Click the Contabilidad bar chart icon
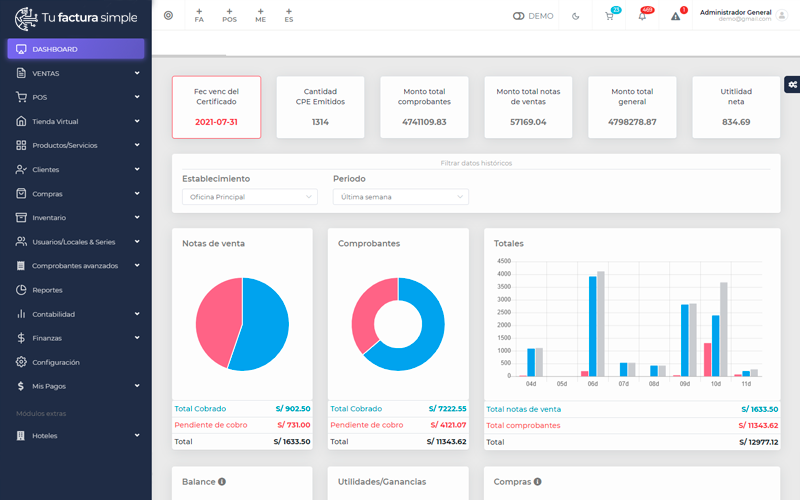 click(21, 314)
